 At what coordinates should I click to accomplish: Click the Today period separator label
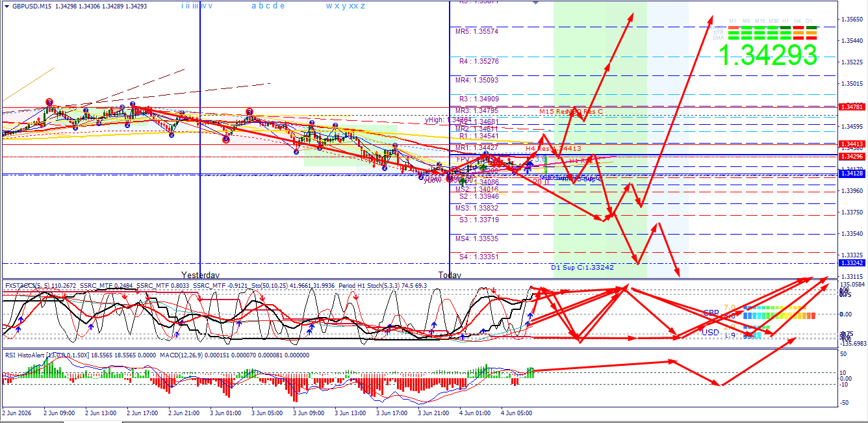[450, 275]
